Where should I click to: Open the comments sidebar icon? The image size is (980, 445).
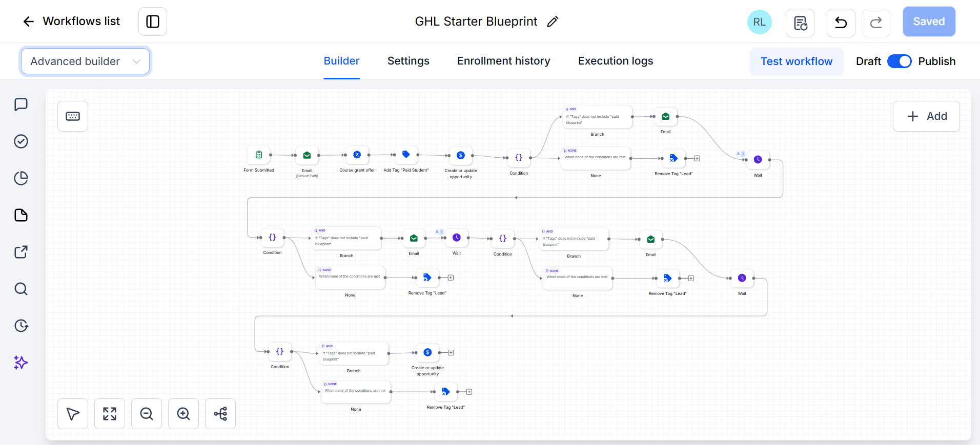[21, 104]
